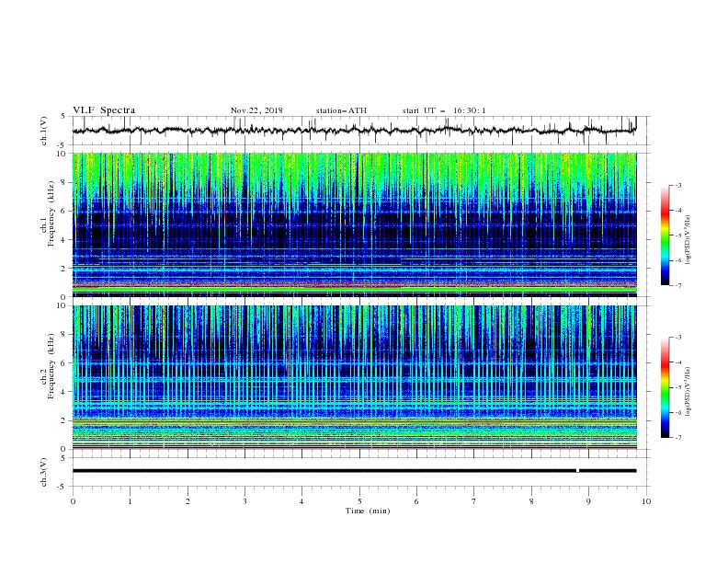This screenshot has width=728, height=563.
Task: Click the "start UT = 16:30:1" header text
Action: [x=443, y=110]
